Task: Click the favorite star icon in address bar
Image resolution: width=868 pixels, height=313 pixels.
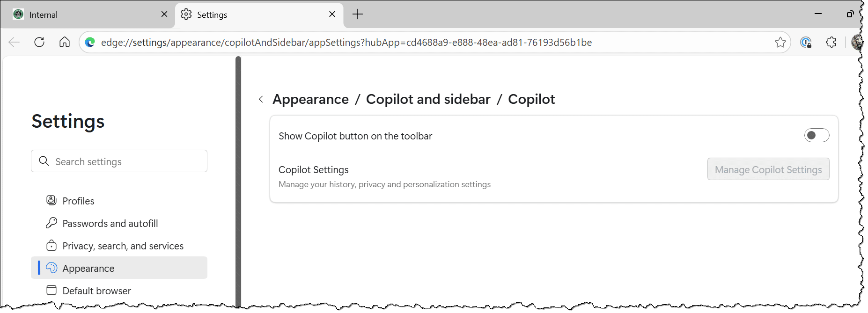Action: pos(780,43)
